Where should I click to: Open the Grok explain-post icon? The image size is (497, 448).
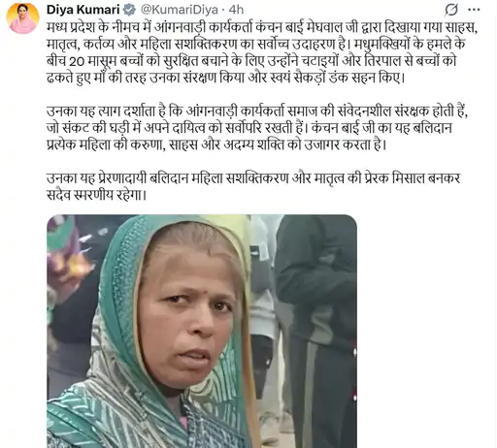451,10
